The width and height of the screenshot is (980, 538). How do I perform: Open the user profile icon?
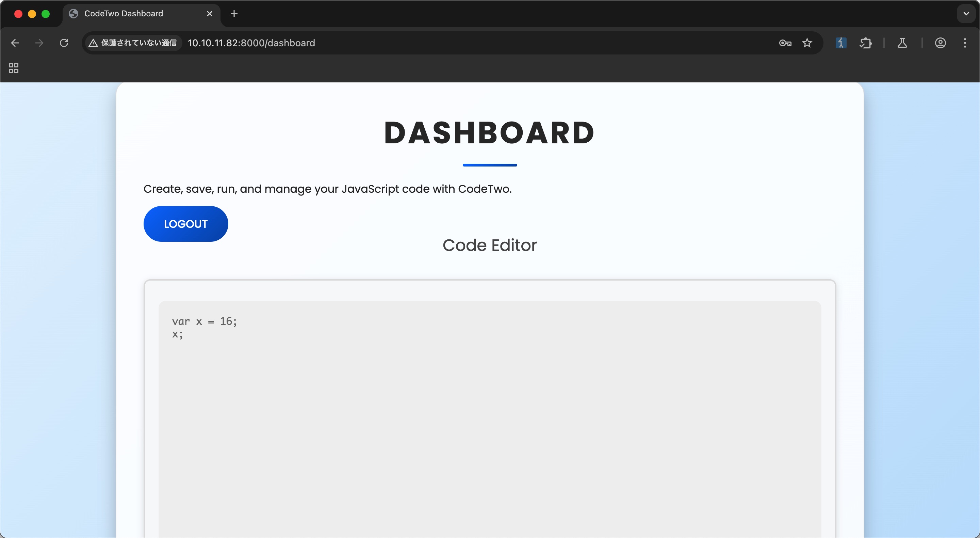(x=940, y=43)
